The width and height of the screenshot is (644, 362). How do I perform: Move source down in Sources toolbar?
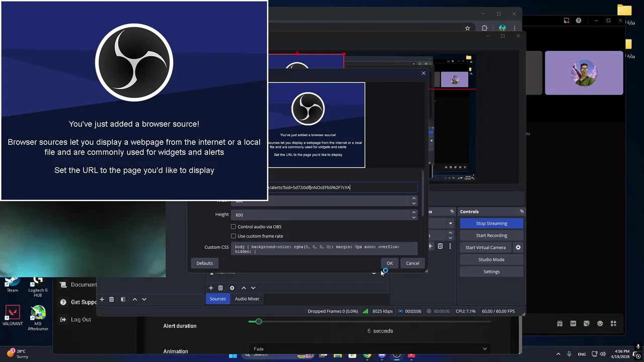coord(253,288)
